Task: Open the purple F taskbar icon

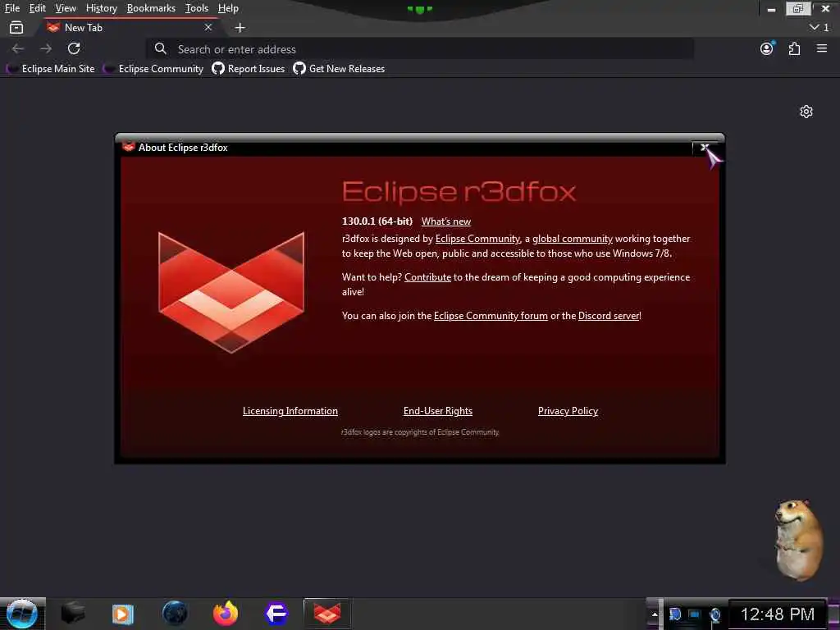Action: 276,614
